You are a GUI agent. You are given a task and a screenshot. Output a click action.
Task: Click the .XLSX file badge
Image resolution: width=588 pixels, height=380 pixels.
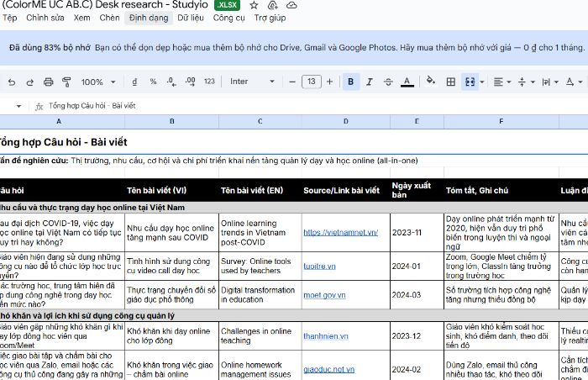pyautogui.click(x=228, y=5)
